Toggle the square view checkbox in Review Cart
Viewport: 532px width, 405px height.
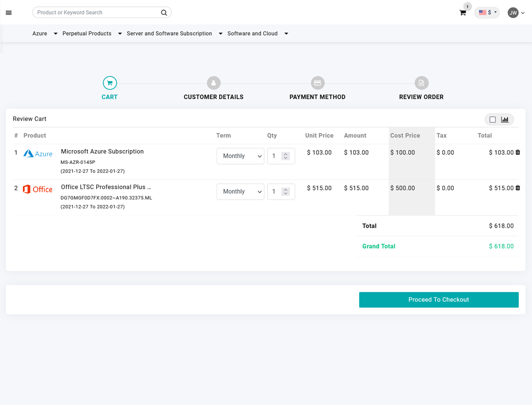click(x=493, y=120)
